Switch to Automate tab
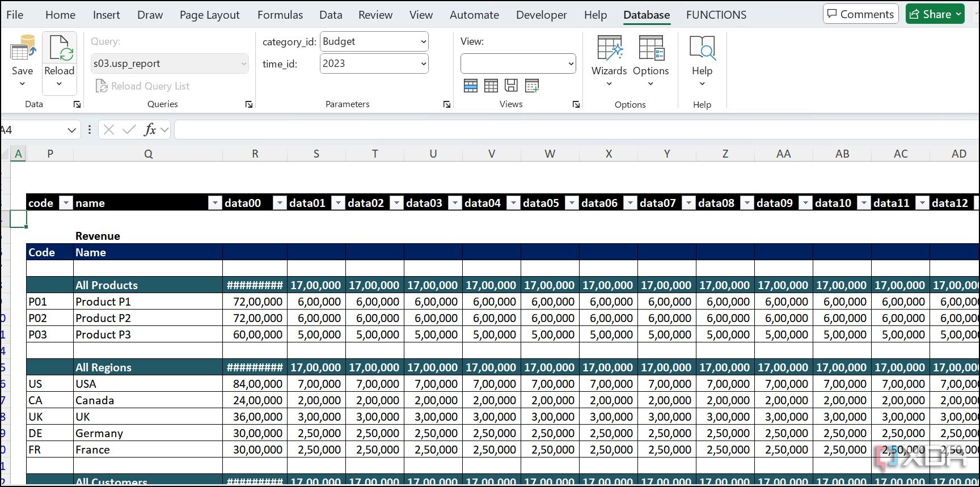Image resolution: width=980 pixels, height=487 pixels. click(x=474, y=15)
